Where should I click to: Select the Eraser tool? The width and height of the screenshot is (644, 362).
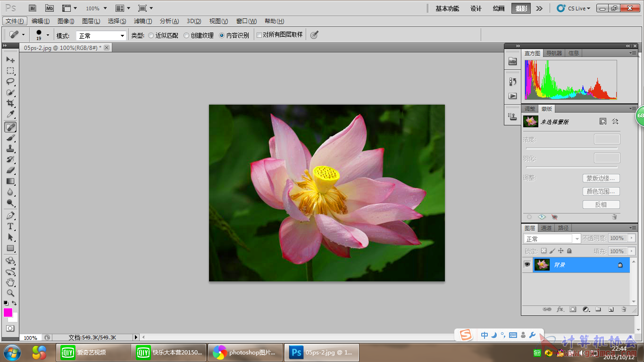coord(10,170)
